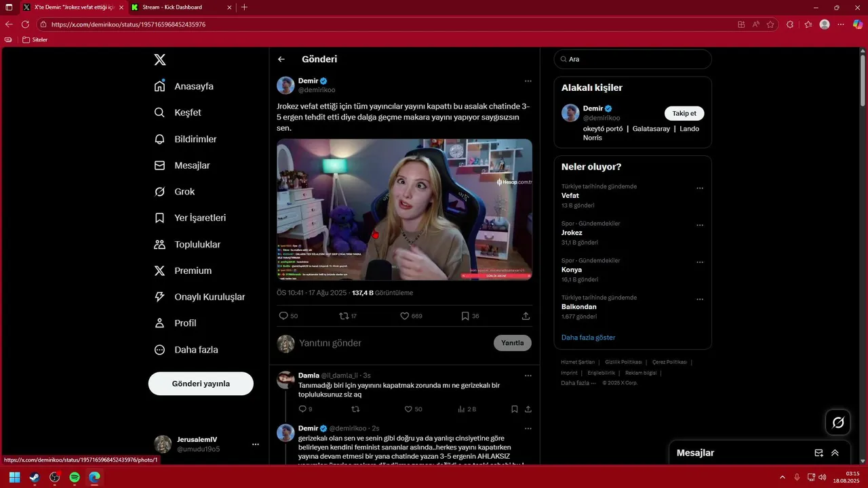Open more options on Damla's comment
The width and height of the screenshot is (868, 488).
(x=528, y=375)
